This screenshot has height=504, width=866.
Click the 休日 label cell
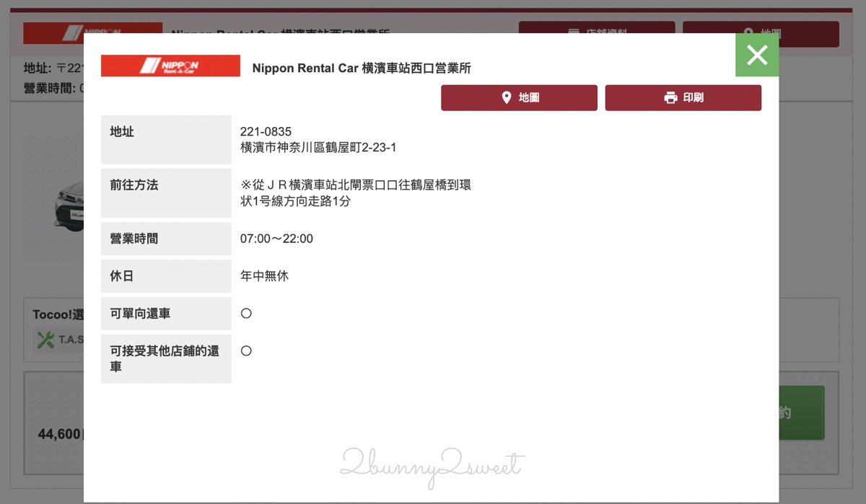pos(166,276)
